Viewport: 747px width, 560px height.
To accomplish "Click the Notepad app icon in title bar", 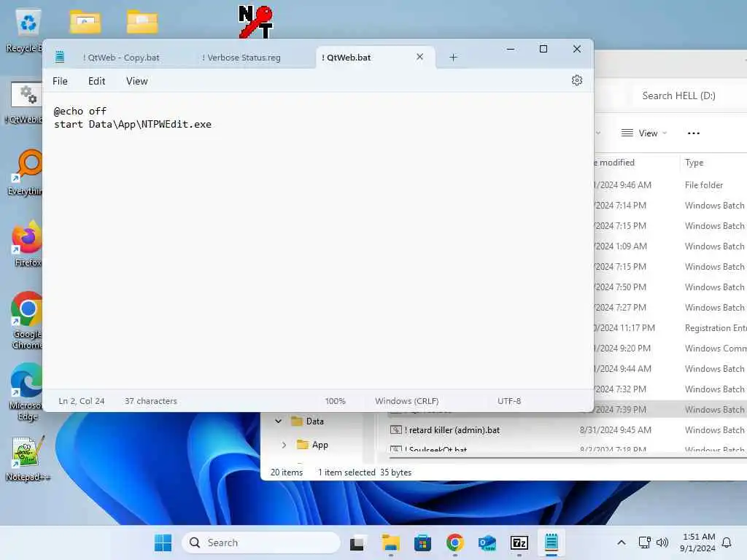I will click(60, 57).
